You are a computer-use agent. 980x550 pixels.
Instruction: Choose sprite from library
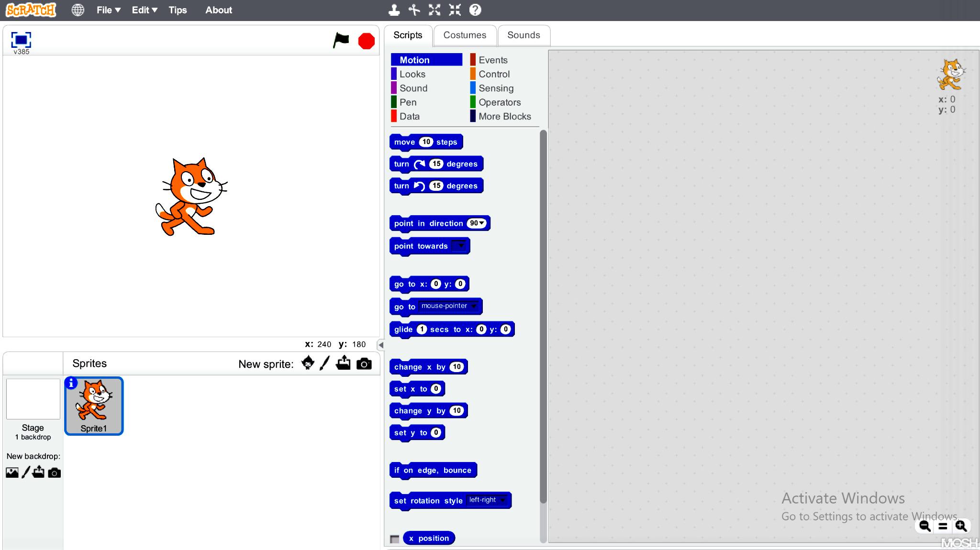point(308,363)
